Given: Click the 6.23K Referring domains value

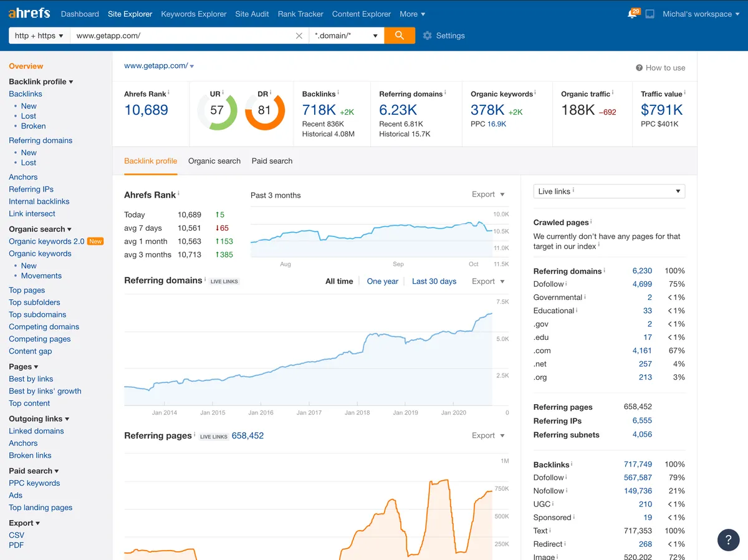Looking at the screenshot, I should pyautogui.click(x=398, y=110).
